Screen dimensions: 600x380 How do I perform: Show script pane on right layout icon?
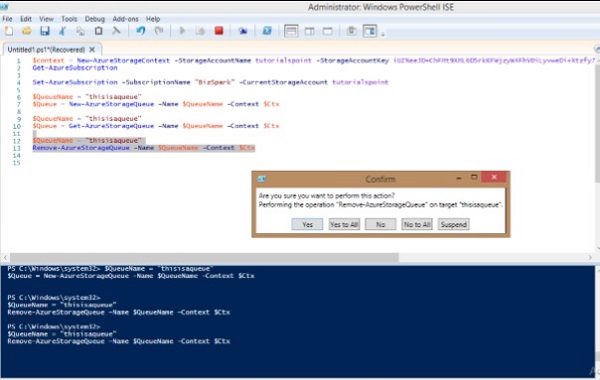310,31
